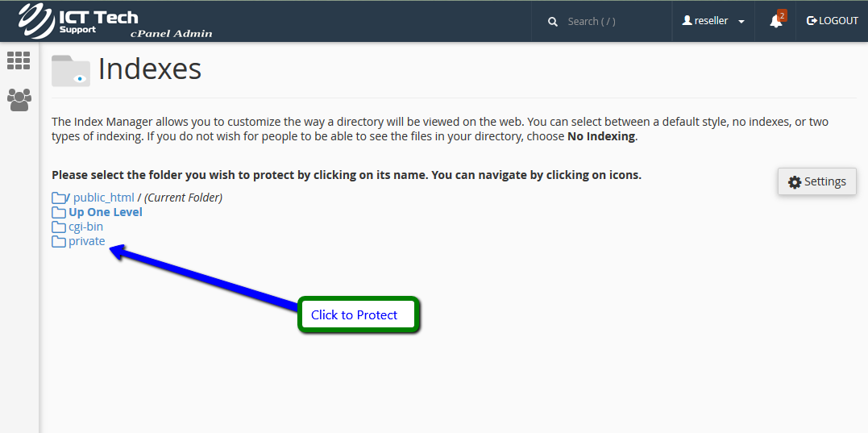868x433 pixels.
Task: Open the user manager icon in the sidebar
Action: point(19,99)
